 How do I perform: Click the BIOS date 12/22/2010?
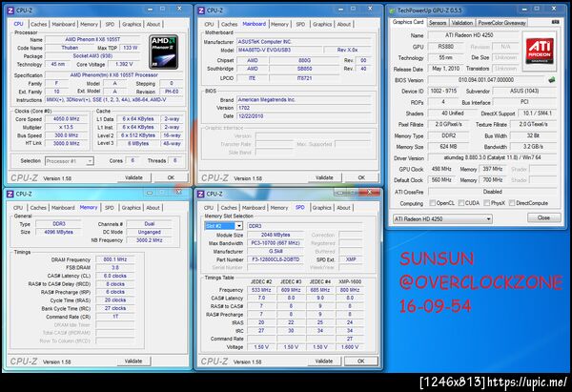(304, 116)
